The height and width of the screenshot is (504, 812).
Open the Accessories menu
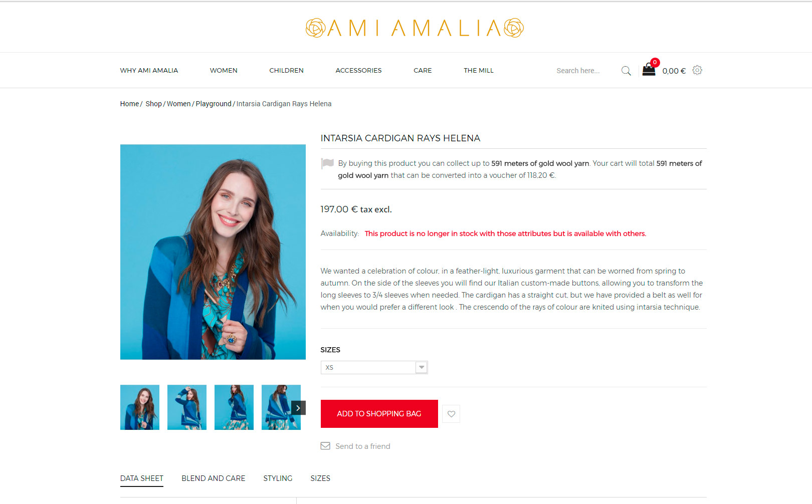coord(358,71)
